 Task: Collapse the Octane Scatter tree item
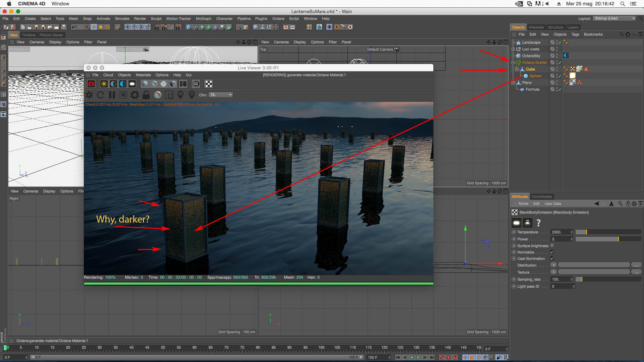tap(513, 63)
